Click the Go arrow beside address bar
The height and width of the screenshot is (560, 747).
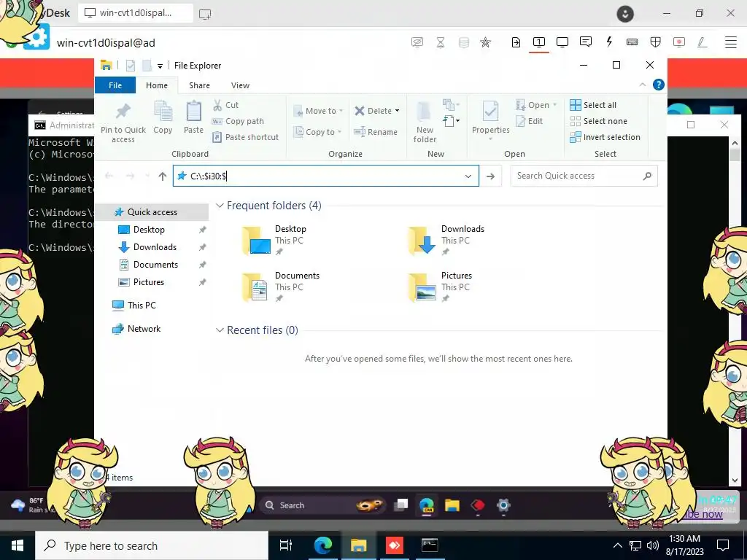pos(490,176)
